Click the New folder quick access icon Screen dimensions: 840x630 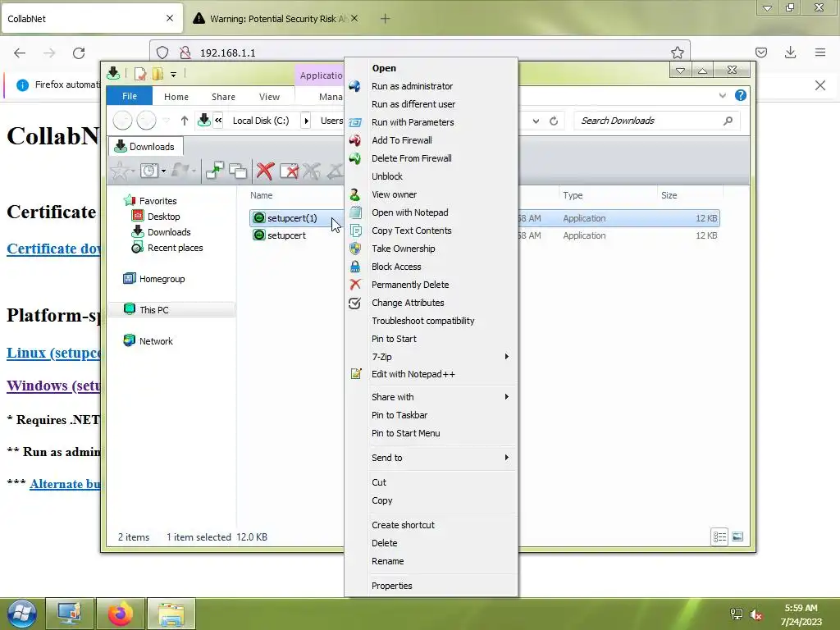pyautogui.click(x=157, y=74)
